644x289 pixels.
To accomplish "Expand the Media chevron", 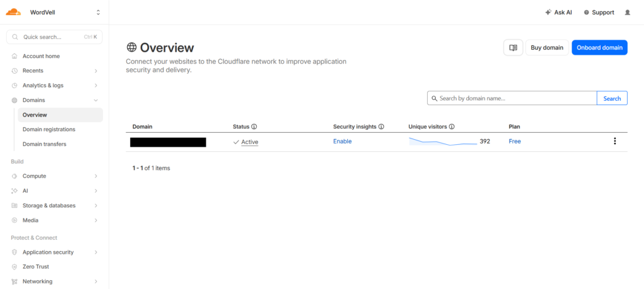I will tap(96, 220).
